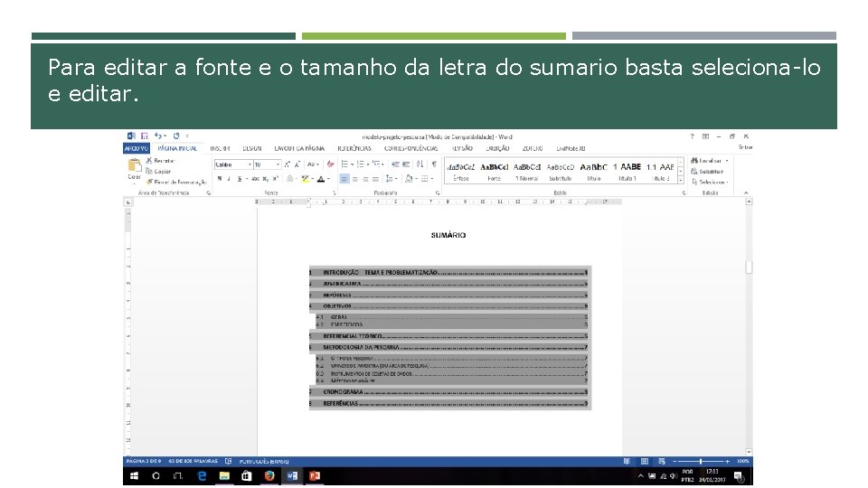Click ribbon display options icon in title bar
Image resolution: width=868 pixels, height=488 pixels.
tap(705, 136)
